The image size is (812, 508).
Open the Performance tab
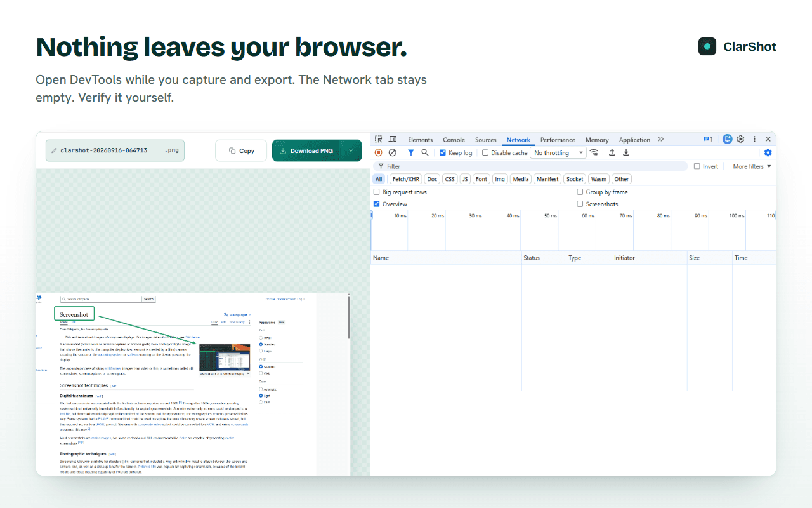point(558,140)
